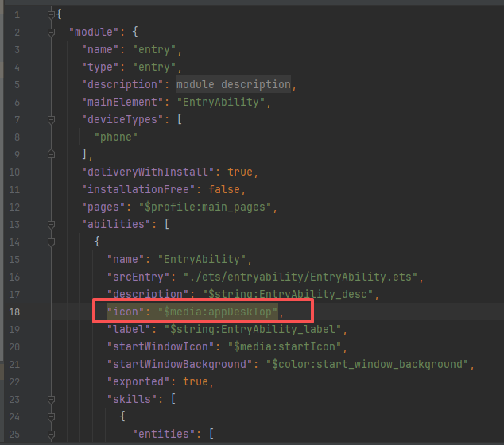Click the "pages" key on line 12
The image size is (504, 445).
(103, 207)
